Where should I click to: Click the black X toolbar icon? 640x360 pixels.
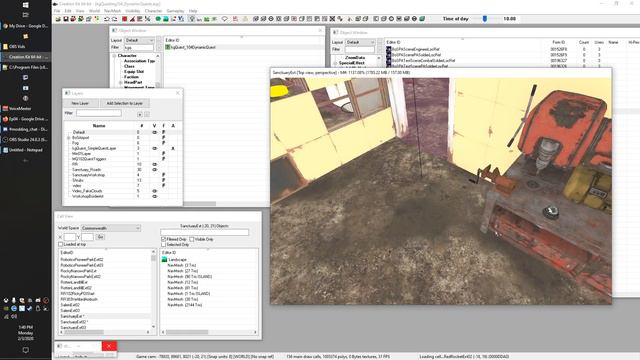332,19
